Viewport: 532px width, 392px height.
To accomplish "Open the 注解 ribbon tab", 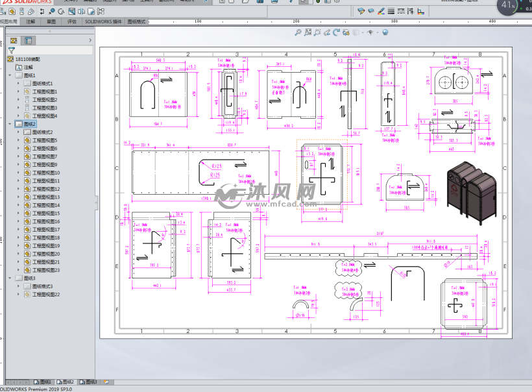I will coord(31,21).
